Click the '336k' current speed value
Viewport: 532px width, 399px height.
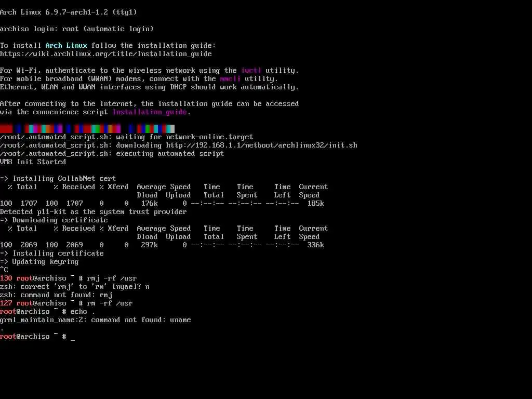click(x=315, y=245)
